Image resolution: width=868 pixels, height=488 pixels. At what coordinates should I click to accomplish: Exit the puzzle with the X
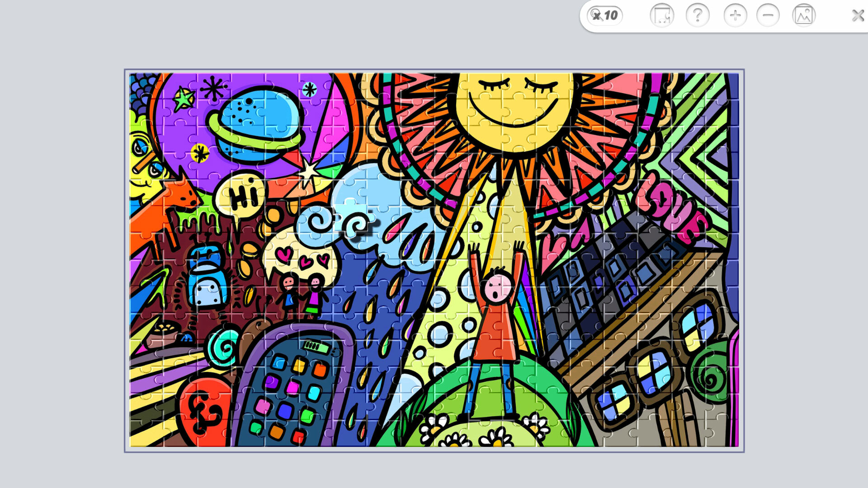[x=857, y=16]
